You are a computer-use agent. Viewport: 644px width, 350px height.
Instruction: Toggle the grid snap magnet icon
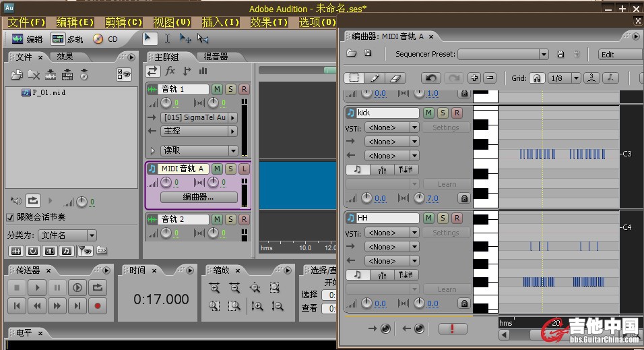tap(537, 78)
